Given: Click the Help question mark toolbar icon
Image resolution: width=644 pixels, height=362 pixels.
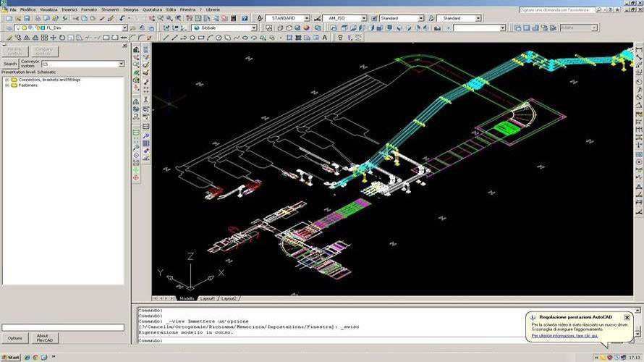Looking at the screenshot, I should click(245, 18).
